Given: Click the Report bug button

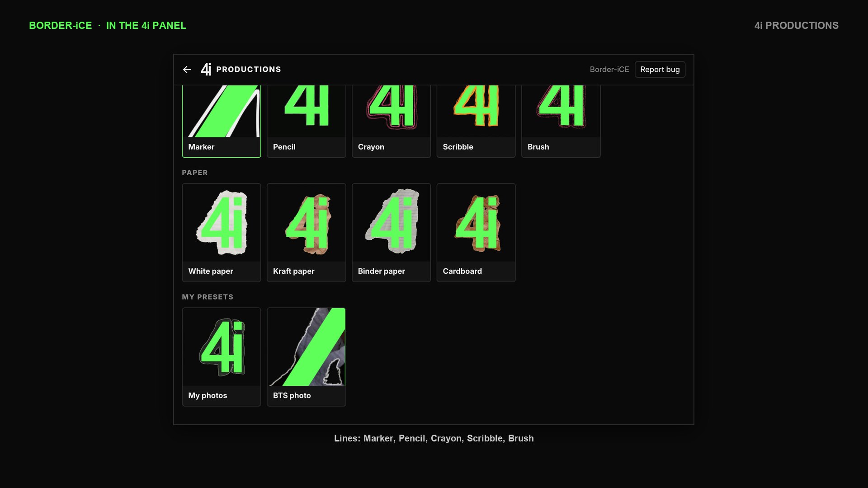Looking at the screenshot, I should tap(660, 70).
